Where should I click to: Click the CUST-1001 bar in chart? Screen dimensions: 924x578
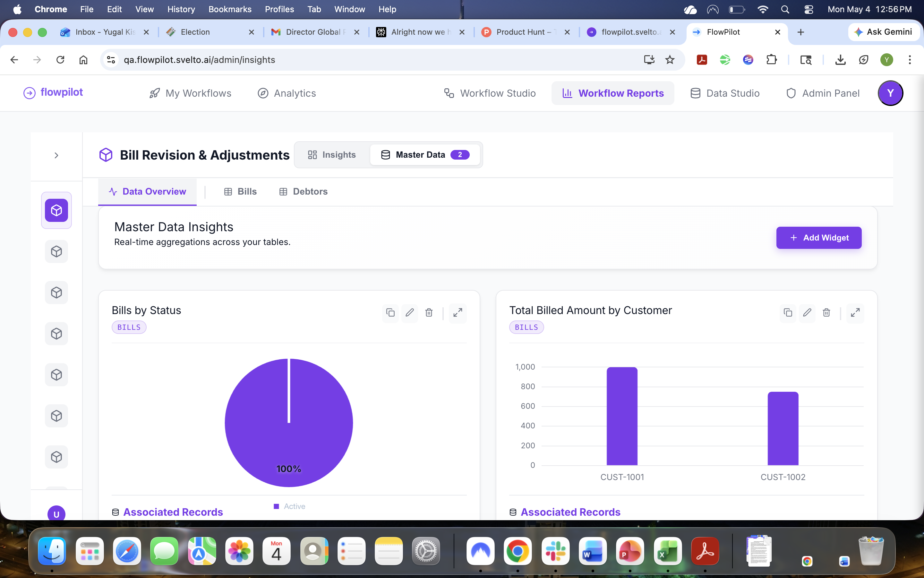click(x=622, y=416)
